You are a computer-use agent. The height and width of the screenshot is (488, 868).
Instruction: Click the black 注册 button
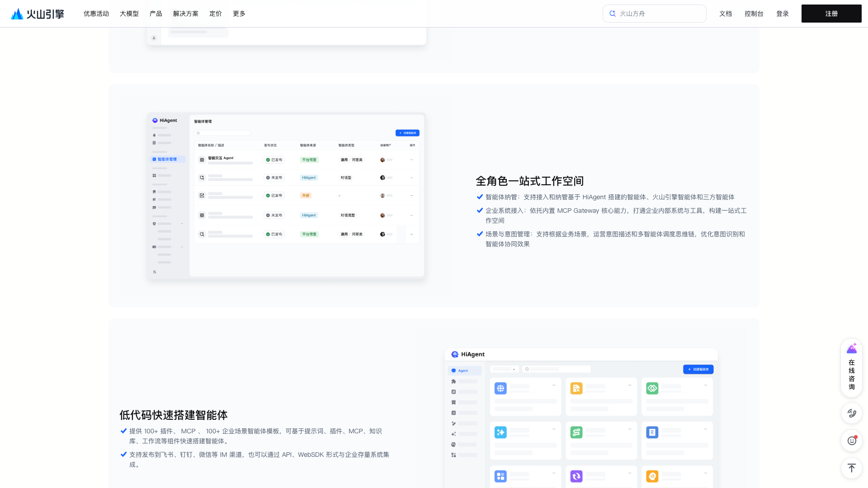tap(831, 14)
